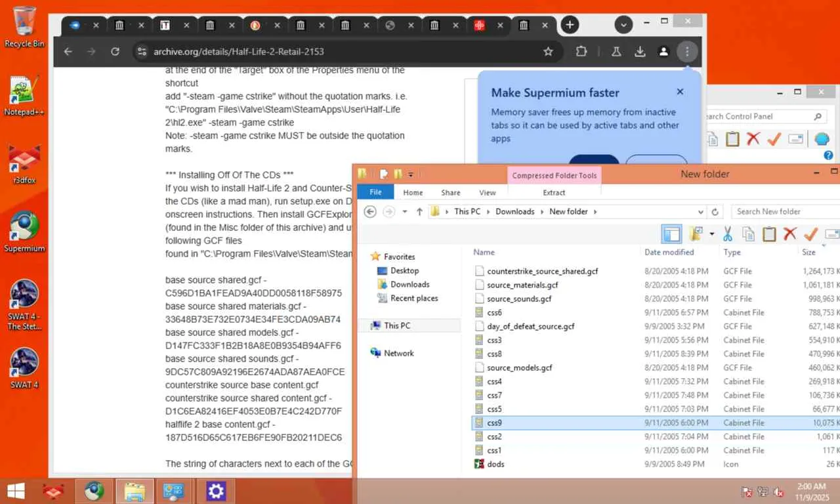Click the Search New folder box
840x504 pixels.
pyautogui.click(x=784, y=211)
